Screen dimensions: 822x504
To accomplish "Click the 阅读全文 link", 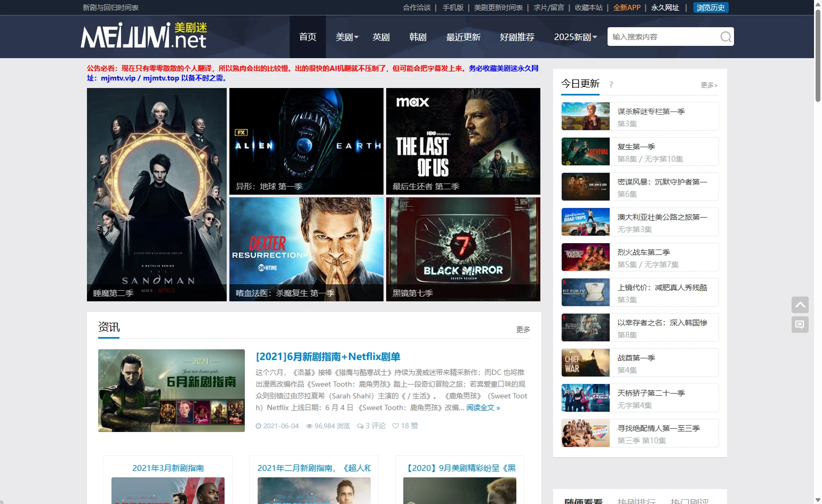I will 483,407.
